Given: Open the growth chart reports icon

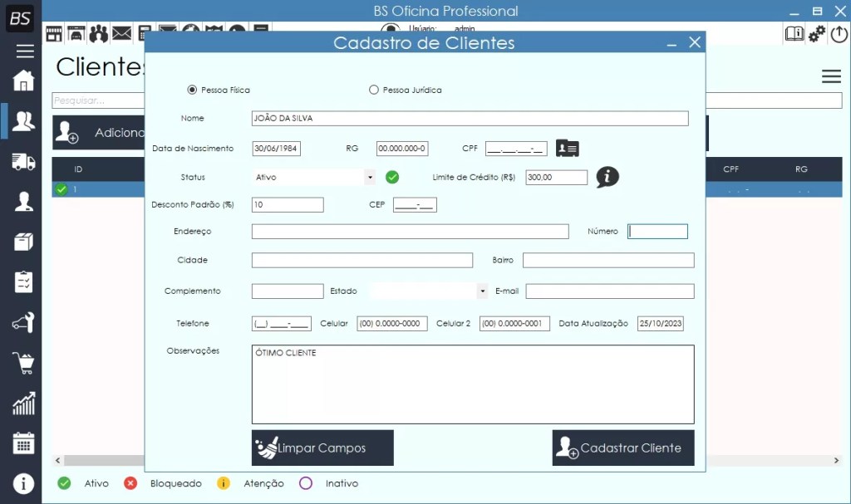Looking at the screenshot, I should (x=23, y=404).
